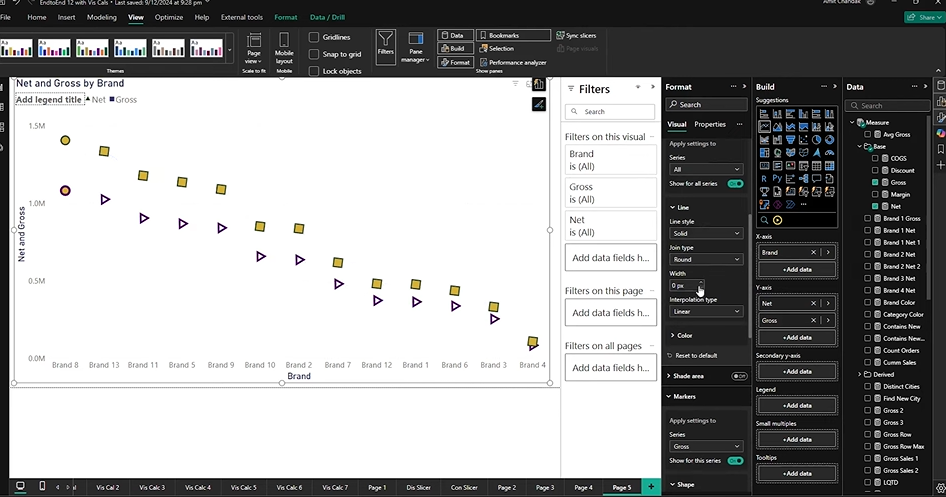Select the donut chart visual icon
Image resolution: width=946 pixels, height=497 pixels.
point(830,140)
